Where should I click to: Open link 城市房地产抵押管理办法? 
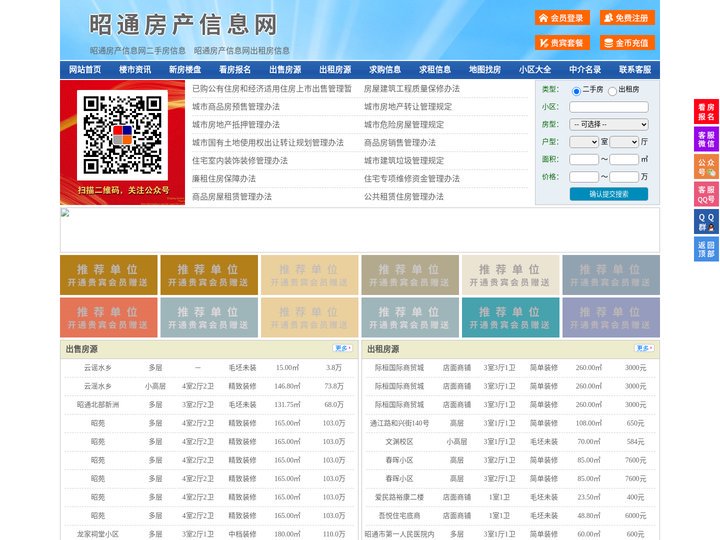(236, 124)
